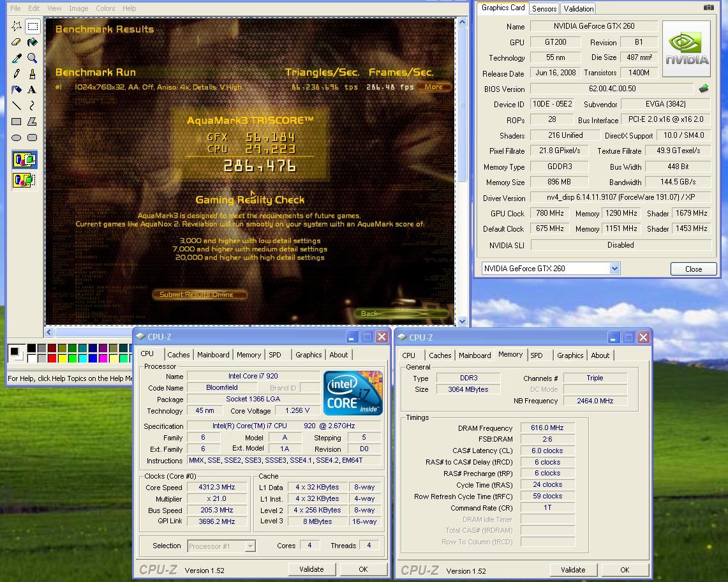This screenshot has width=728, height=582.
Task: Click the current foreground/background color indicator
Action: coord(16,353)
